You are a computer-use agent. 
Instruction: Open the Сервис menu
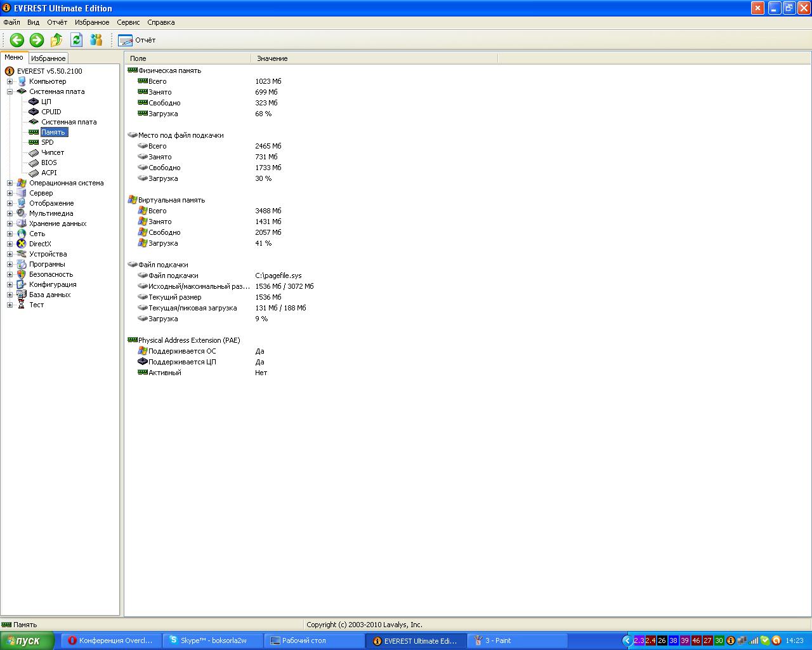click(128, 22)
